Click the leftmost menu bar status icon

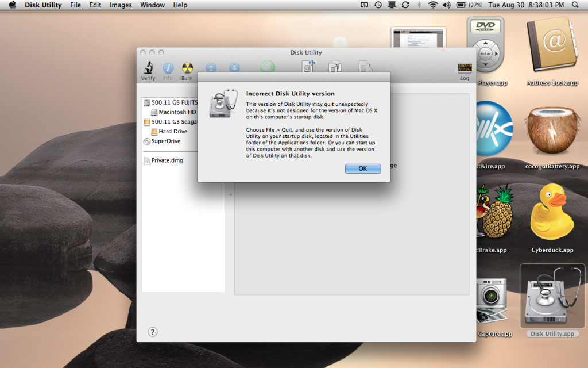(364, 5)
